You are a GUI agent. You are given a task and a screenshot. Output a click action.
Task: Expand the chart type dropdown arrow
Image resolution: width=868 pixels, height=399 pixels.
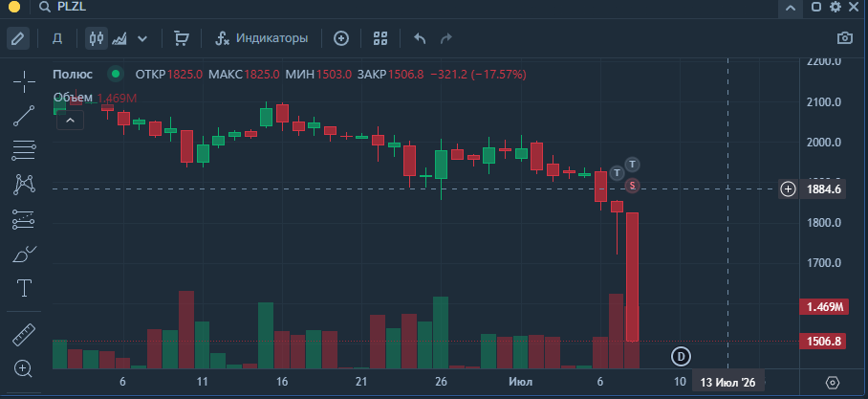click(x=142, y=38)
